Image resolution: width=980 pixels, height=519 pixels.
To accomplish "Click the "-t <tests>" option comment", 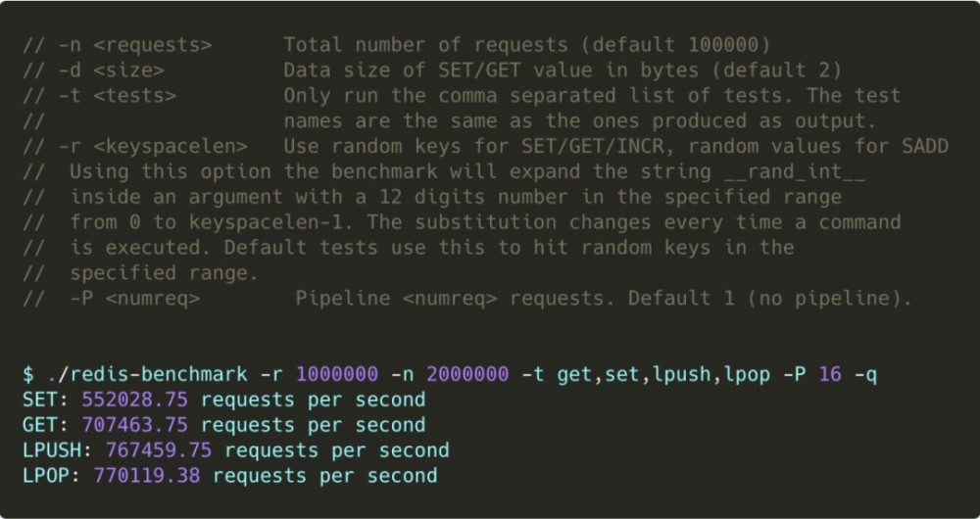I will (118, 96).
